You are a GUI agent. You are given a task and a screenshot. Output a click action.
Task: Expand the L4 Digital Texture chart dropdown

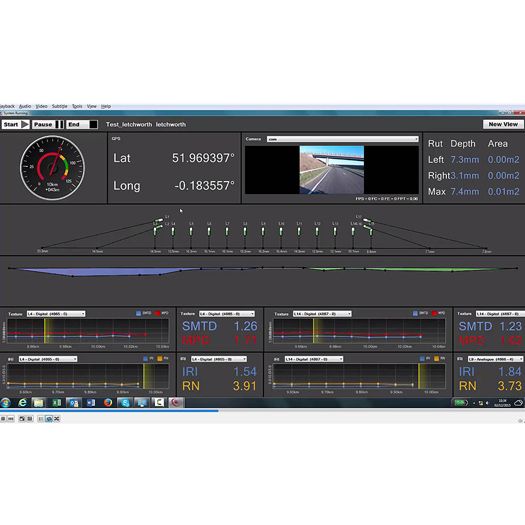coord(56,314)
